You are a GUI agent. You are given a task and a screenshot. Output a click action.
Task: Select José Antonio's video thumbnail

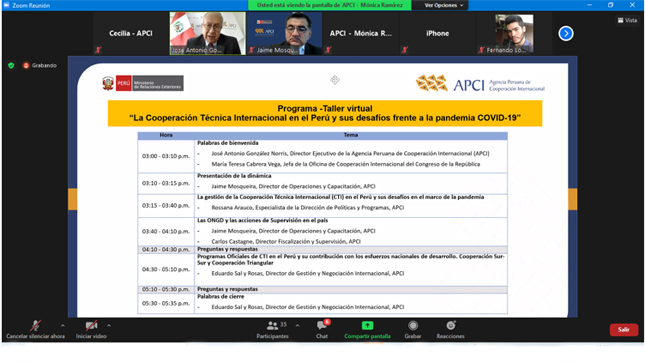[208, 33]
